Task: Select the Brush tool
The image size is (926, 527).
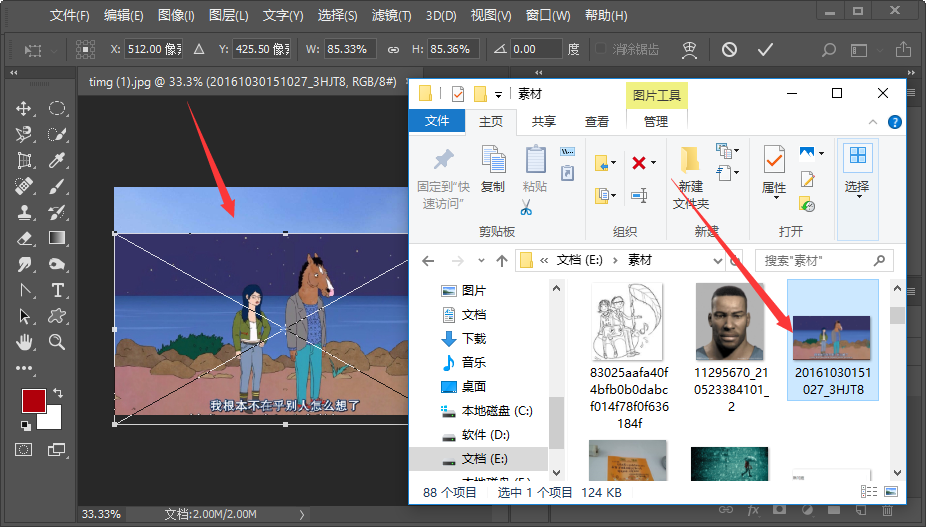Action: click(57, 186)
